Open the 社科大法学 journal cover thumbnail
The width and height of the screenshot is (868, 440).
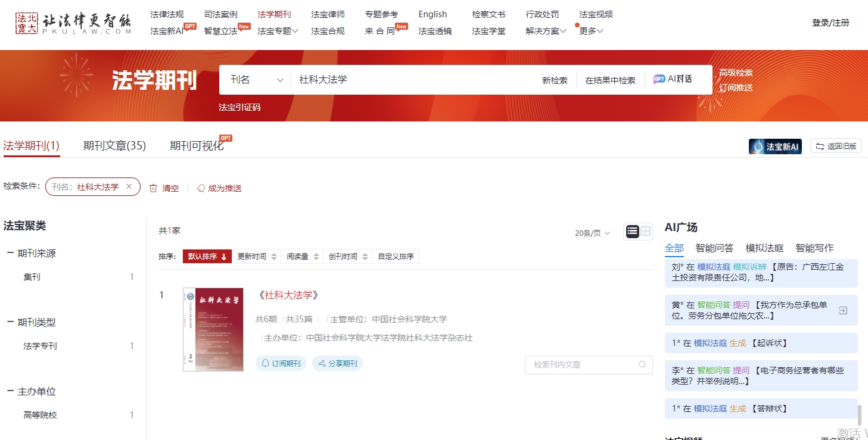point(213,330)
